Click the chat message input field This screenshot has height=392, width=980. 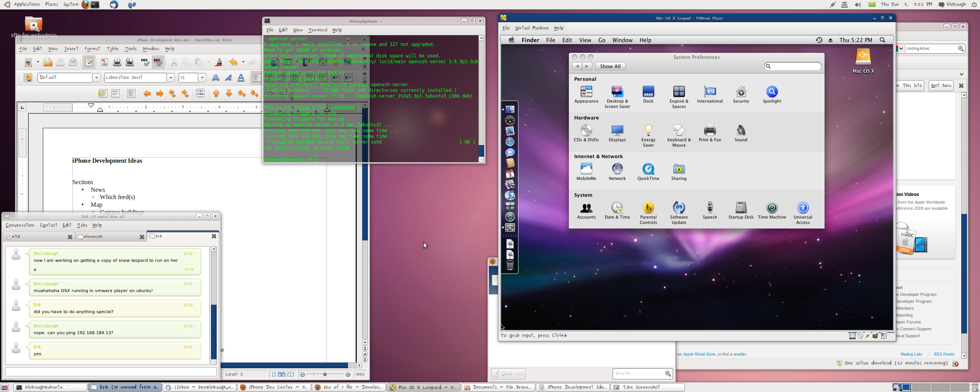pyautogui.click(x=111, y=372)
